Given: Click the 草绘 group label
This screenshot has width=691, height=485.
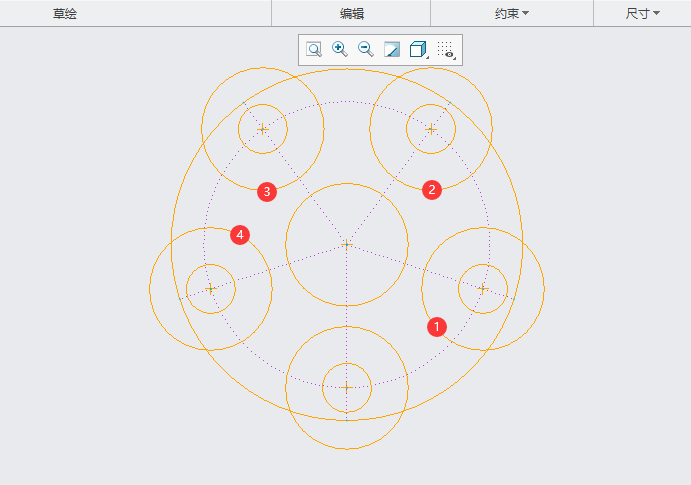Looking at the screenshot, I should click(65, 14).
